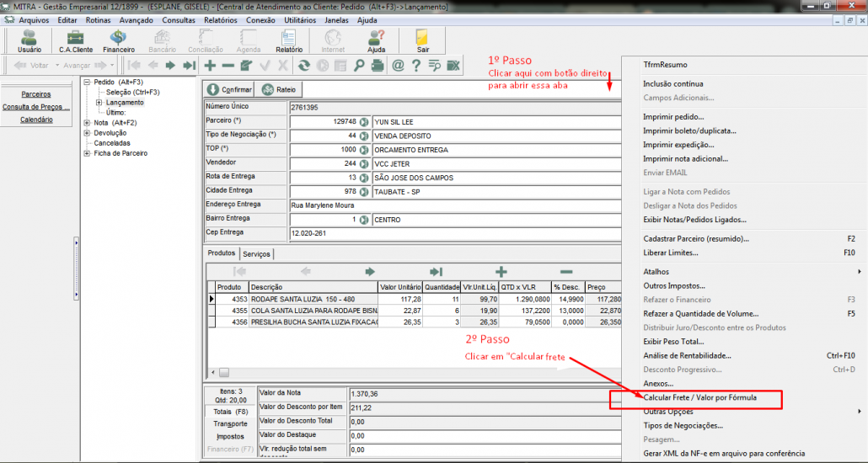
Task: Open the Relatórios menu in menu bar
Action: (220, 19)
